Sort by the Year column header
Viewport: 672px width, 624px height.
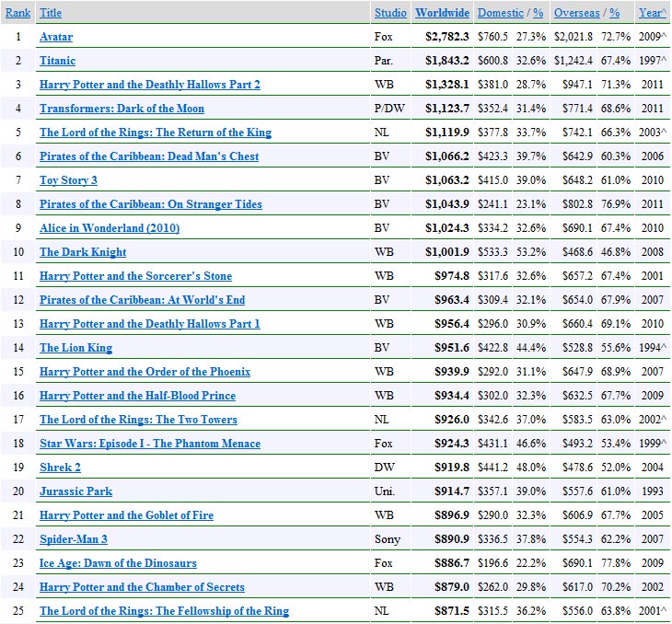[x=653, y=13]
